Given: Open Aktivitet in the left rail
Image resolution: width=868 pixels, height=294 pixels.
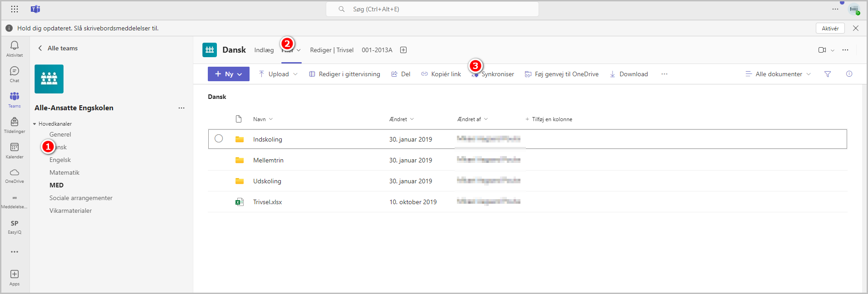Looking at the screenshot, I should [x=15, y=49].
